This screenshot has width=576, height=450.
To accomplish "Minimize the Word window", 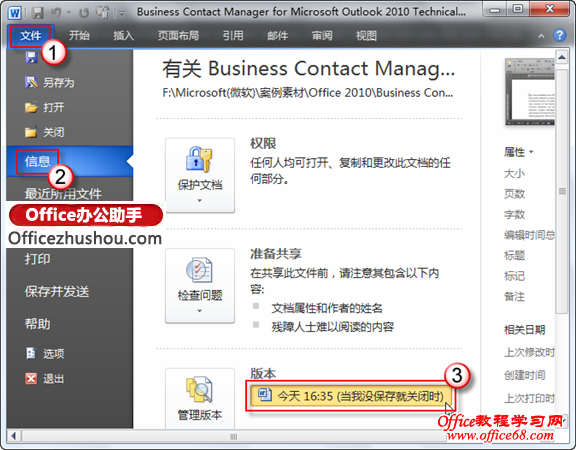I will click(x=495, y=9).
